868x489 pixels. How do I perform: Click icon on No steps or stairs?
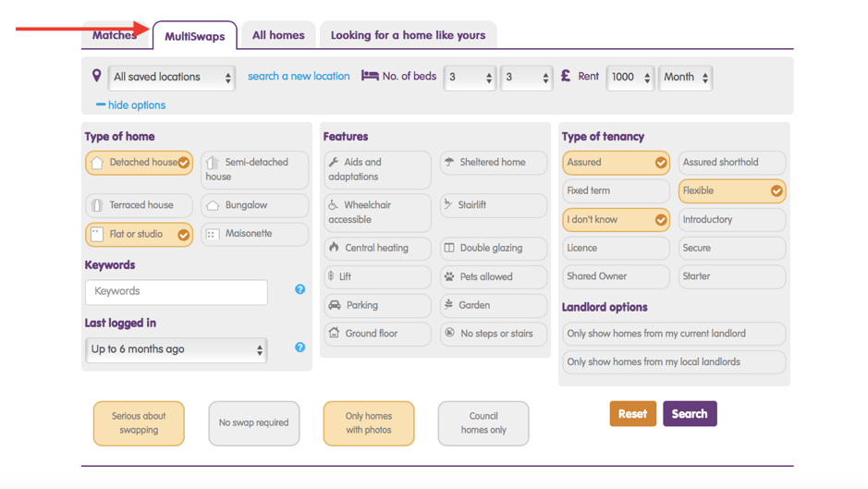tap(449, 332)
